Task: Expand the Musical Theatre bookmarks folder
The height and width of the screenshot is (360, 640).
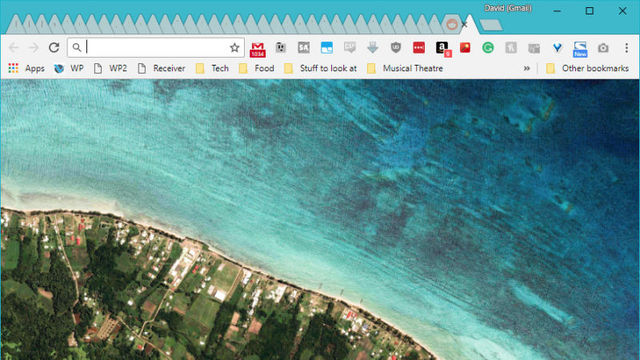Action: (405, 68)
